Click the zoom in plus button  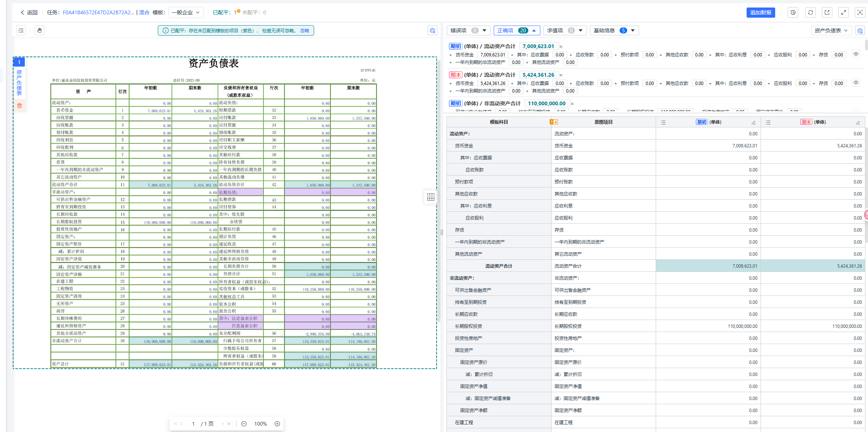point(277,424)
